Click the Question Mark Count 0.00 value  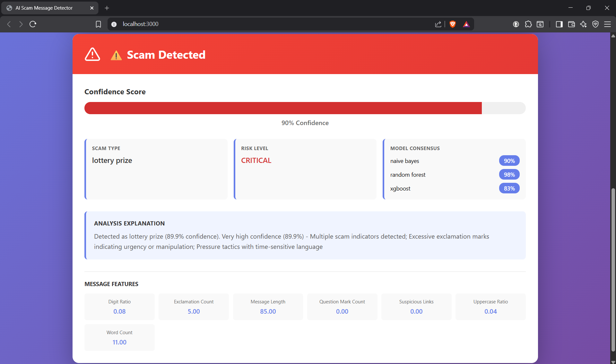point(342,311)
